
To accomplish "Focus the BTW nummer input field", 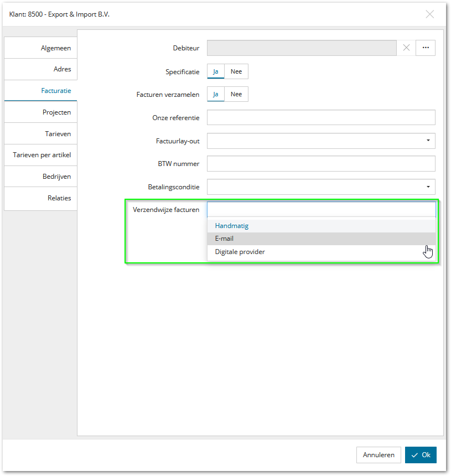I will (x=321, y=164).
